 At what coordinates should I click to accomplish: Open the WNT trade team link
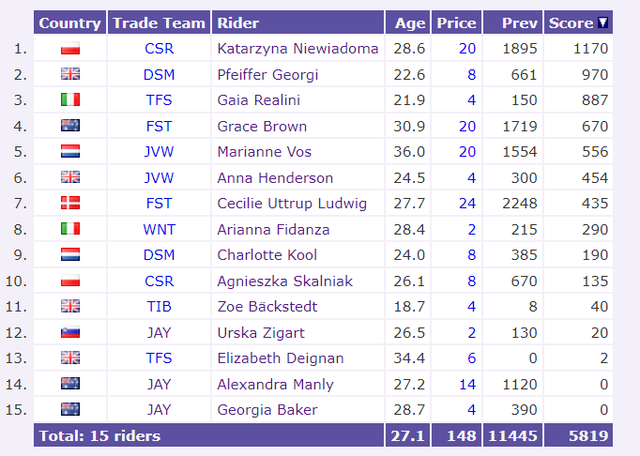[x=159, y=229]
